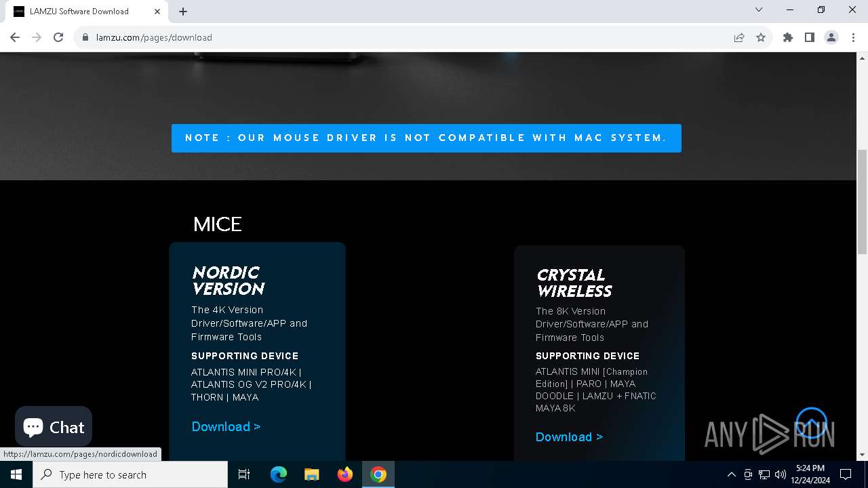Show hidden system tray icons
The image size is (868, 488).
[731, 474]
